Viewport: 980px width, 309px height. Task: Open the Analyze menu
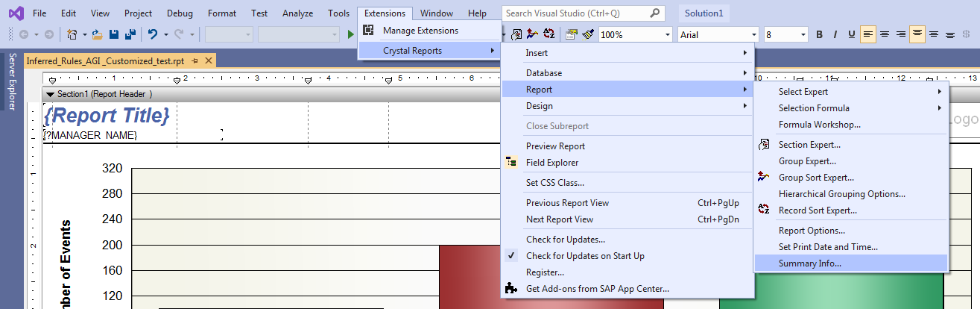(x=298, y=13)
